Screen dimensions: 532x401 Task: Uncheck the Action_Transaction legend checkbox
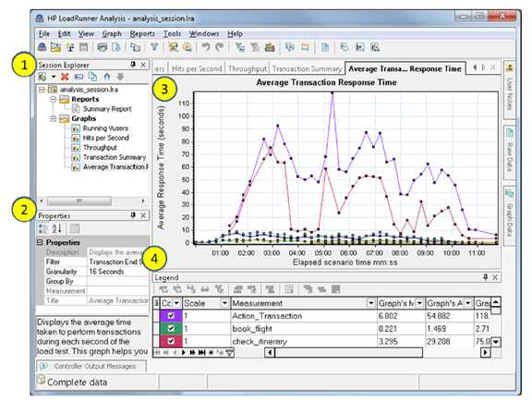[x=171, y=315]
